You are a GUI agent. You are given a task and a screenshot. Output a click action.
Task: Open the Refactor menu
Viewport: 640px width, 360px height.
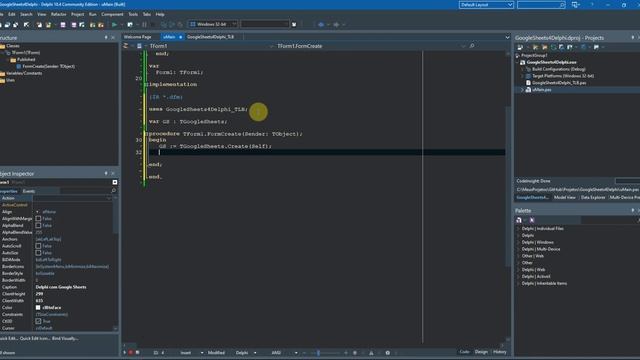[x=58, y=14]
